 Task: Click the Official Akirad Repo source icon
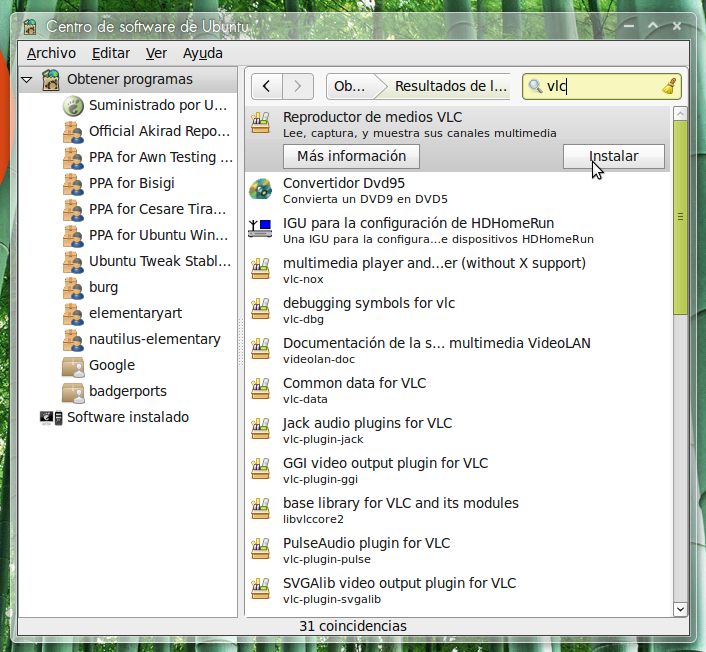73,132
